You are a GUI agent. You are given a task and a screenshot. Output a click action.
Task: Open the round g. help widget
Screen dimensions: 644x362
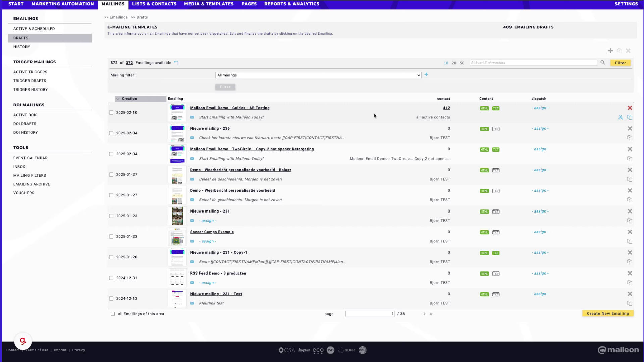23,341
